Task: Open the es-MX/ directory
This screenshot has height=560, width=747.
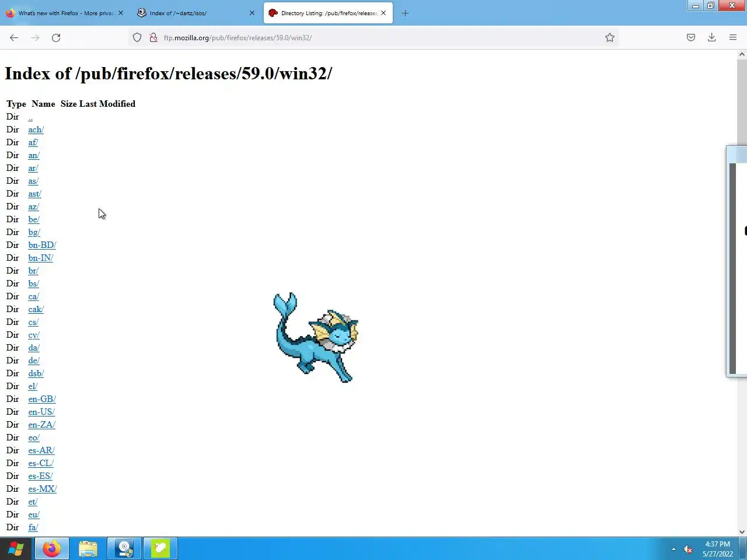Action: point(43,489)
